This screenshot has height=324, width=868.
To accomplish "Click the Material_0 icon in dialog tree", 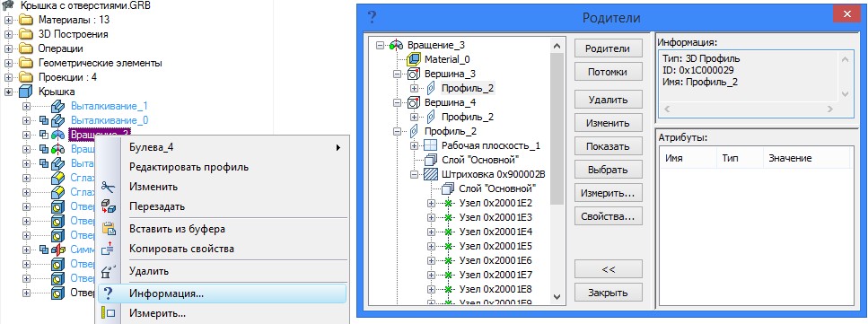I will click(414, 59).
